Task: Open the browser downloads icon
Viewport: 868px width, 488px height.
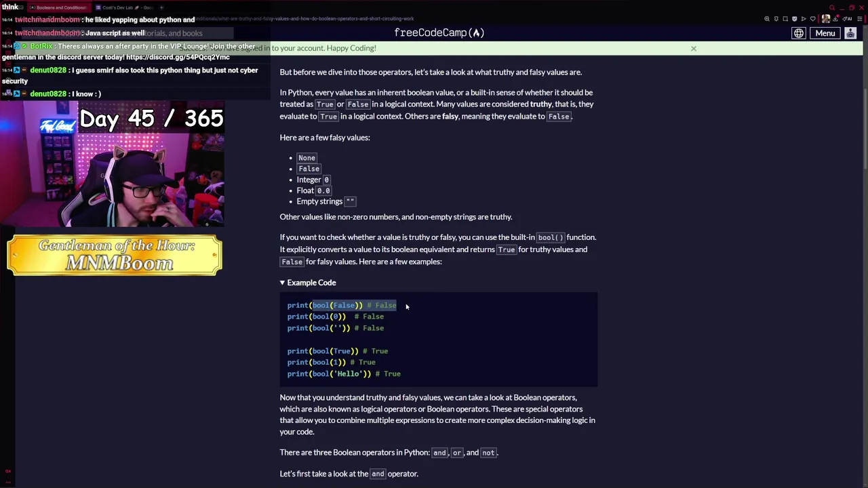Action: [835, 19]
